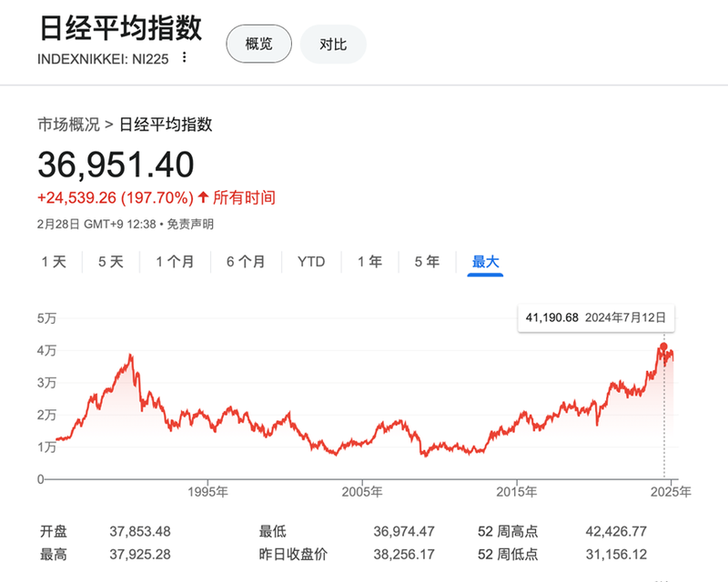Click the INDEXNIKKEI: NI225 ticker text
Viewport: 728px width, 582px height.
103,59
